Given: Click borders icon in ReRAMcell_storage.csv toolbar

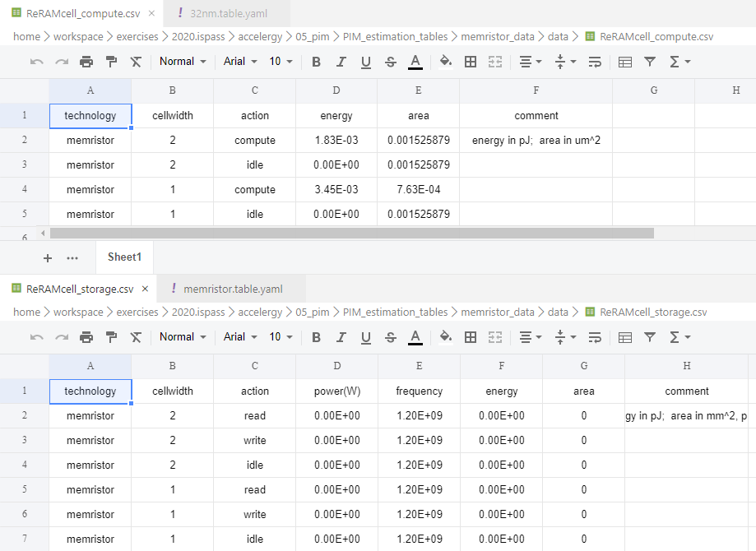Looking at the screenshot, I should (471, 337).
